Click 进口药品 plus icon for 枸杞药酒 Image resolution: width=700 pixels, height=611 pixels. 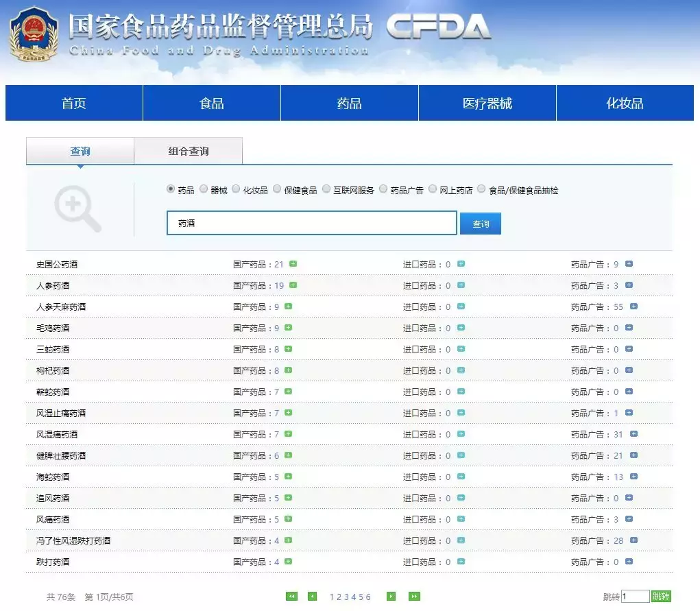coord(461,370)
